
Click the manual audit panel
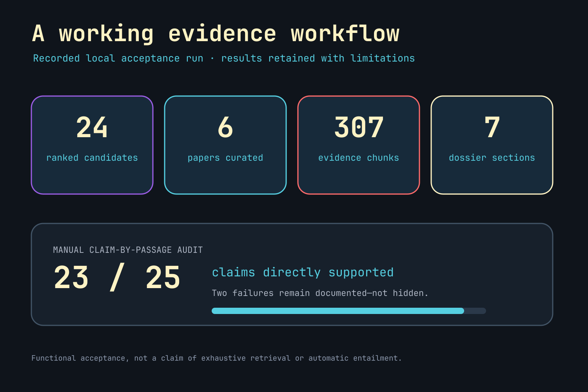292,274
